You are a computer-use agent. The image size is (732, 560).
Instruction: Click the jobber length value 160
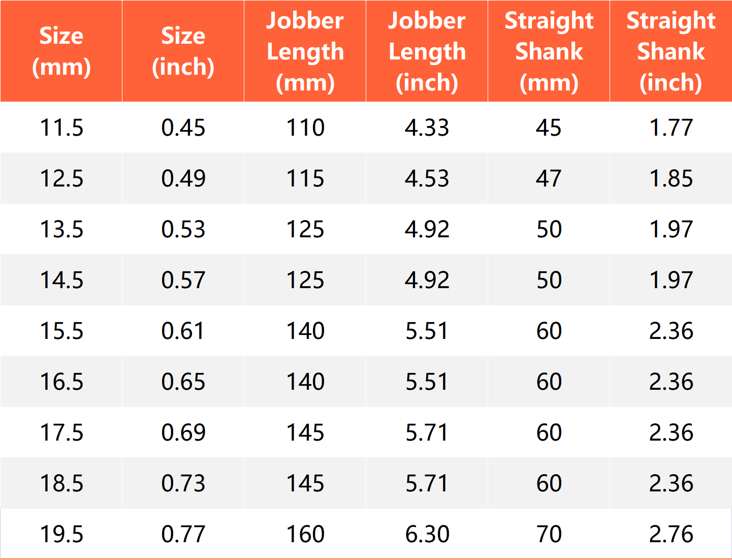pos(305,534)
